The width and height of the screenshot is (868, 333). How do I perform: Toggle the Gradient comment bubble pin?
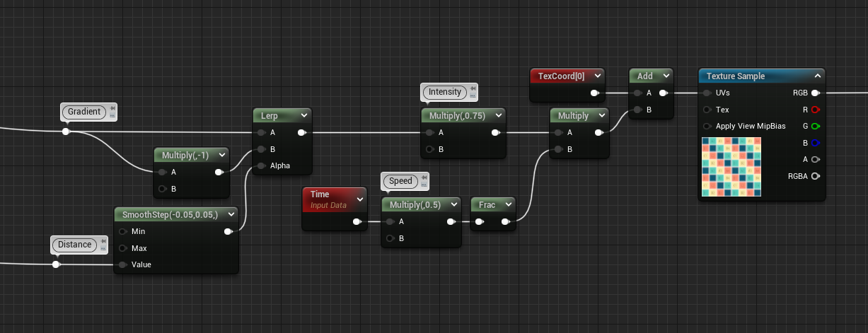[112, 110]
